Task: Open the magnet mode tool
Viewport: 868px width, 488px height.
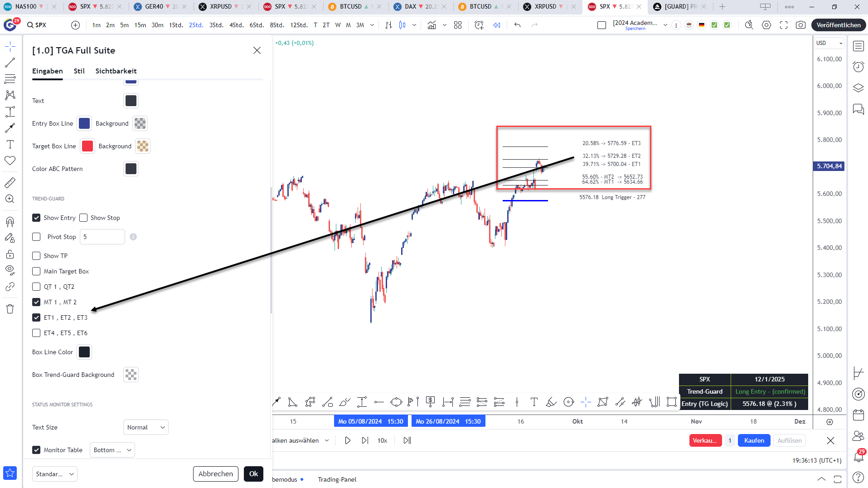Action: (10, 221)
